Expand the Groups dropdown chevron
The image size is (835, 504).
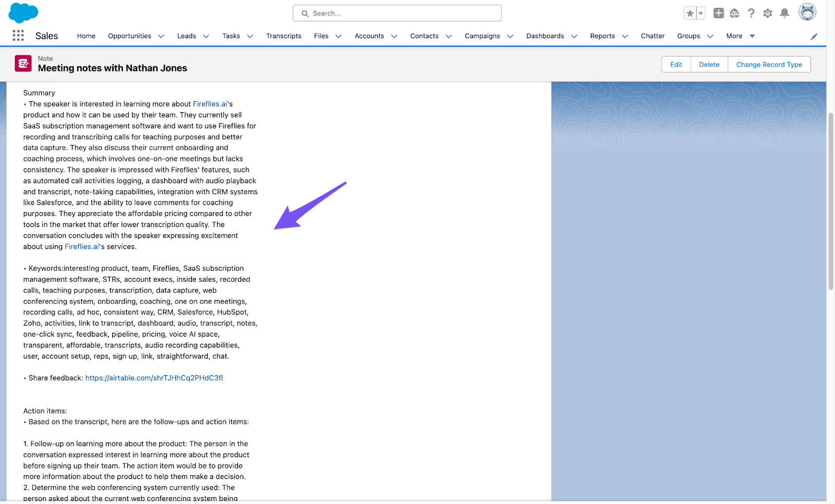tap(710, 37)
